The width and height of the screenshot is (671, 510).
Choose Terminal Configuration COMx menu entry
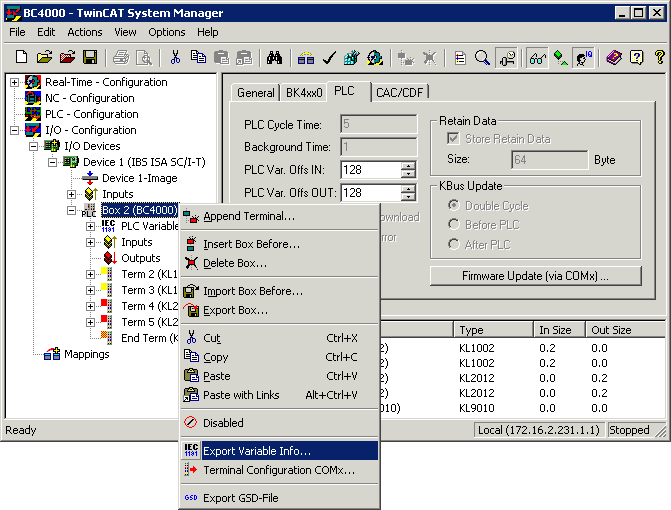pyautogui.click(x=279, y=470)
